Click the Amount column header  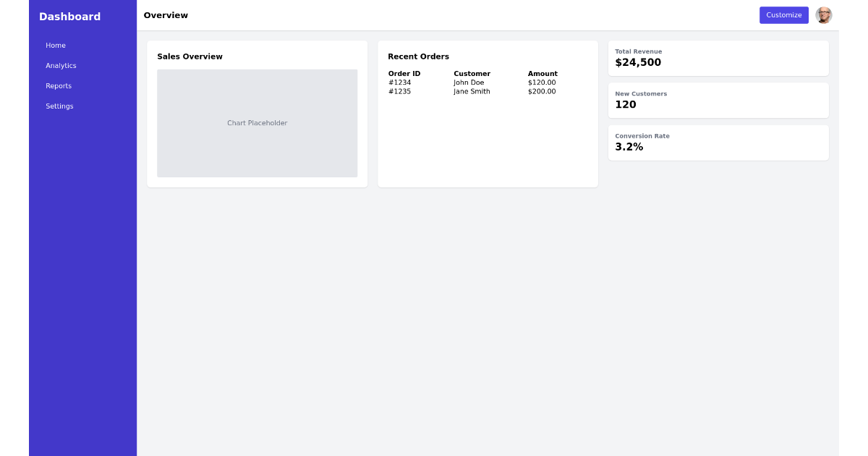click(x=542, y=73)
